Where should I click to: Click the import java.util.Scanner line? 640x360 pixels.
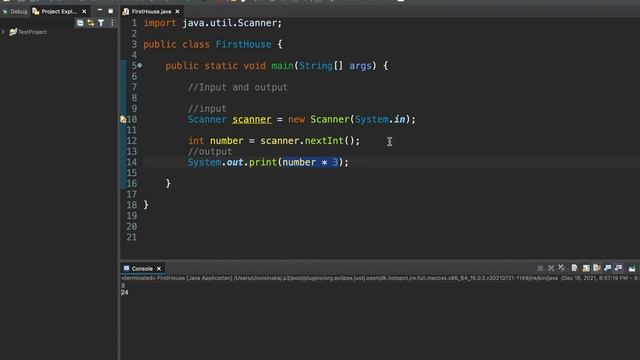click(x=213, y=23)
